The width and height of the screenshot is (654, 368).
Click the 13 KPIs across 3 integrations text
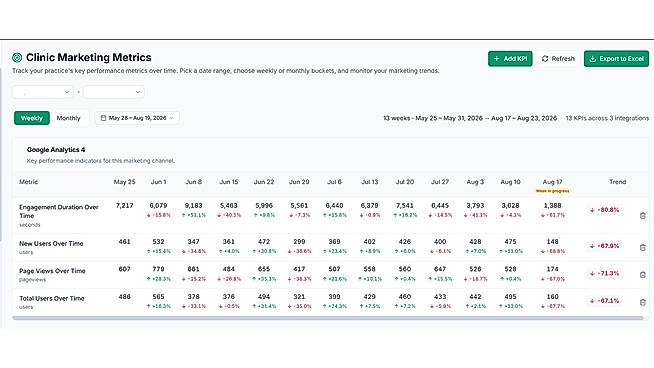607,118
